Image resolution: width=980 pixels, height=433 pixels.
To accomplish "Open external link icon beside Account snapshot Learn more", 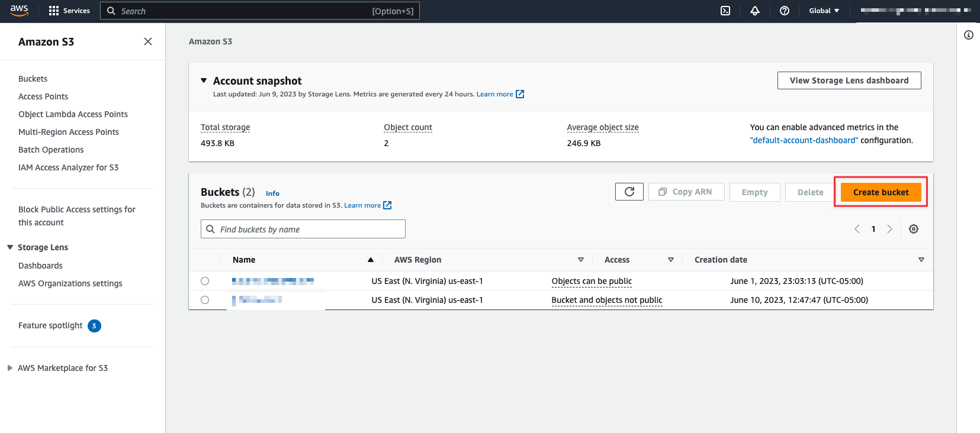I will click(x=520, y=94).
